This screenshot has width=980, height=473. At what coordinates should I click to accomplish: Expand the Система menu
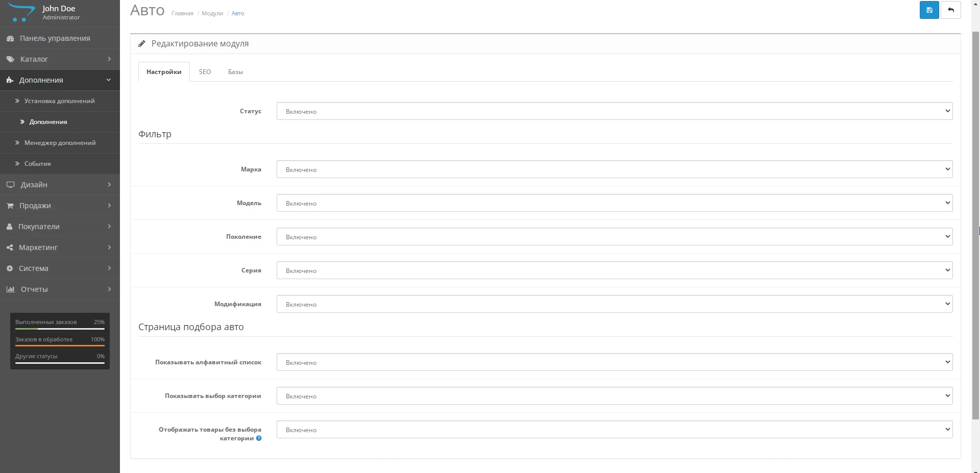60,268
